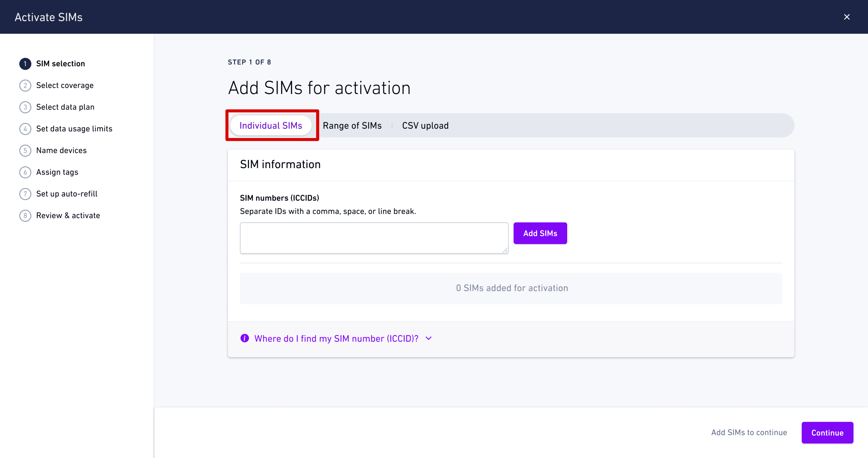The image size is (868, 458).
Task: Click the Continue button
Action: pyautogui.click(x=827, y=433)
